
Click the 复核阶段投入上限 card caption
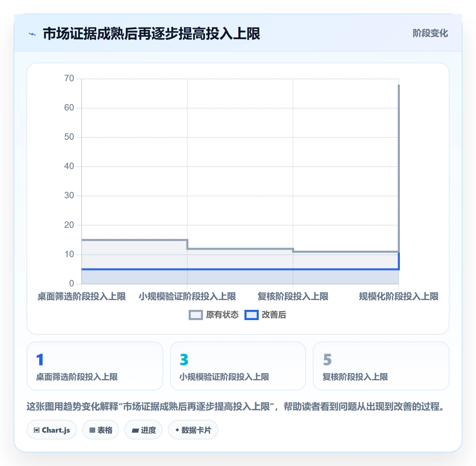point(355,377)
